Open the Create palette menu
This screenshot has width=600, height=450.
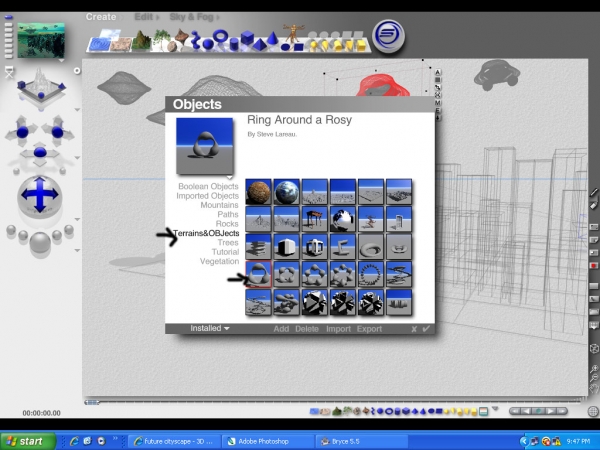tap(101, 17)
